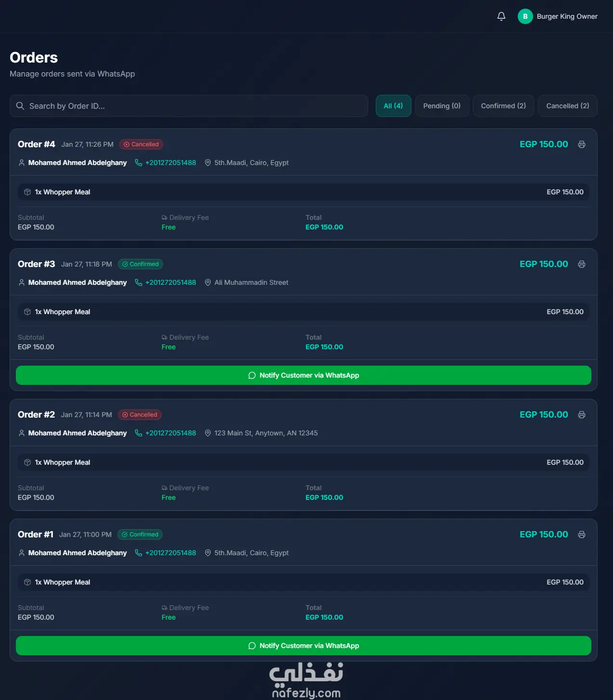This screenshot has height=700, width=613.
Task: Select the Cancelled (2) filter tab
Action: click(567, 106)
